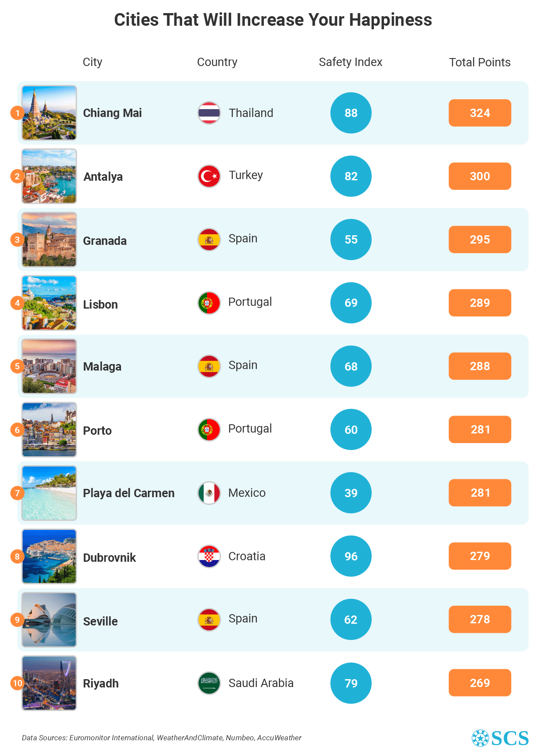Click the Safety Index column header
546x756 pixels.
pyautogui.click(x=350, y=62)
